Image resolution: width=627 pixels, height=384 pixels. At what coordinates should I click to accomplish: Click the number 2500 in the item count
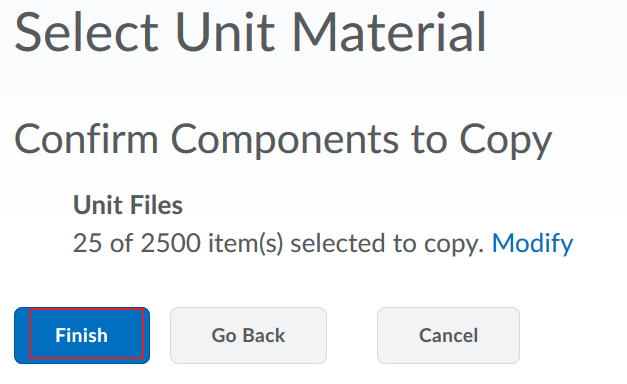point(170,243)
